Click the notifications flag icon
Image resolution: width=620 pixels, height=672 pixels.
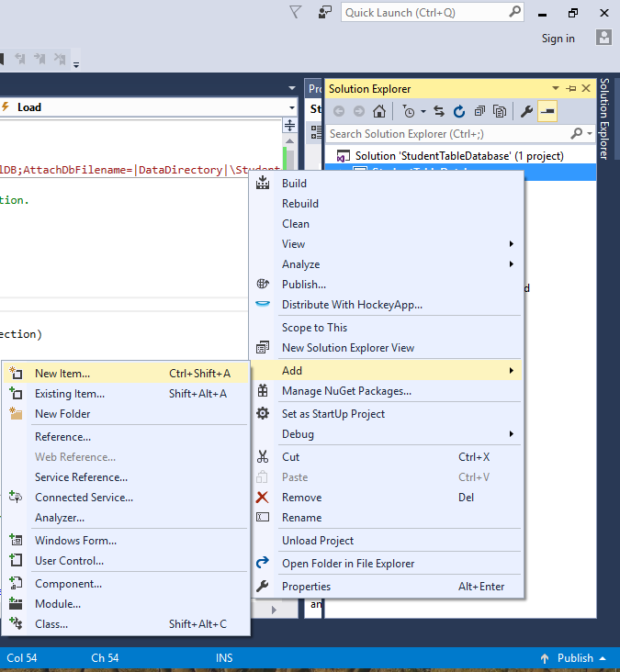click(x=295, y=12)
